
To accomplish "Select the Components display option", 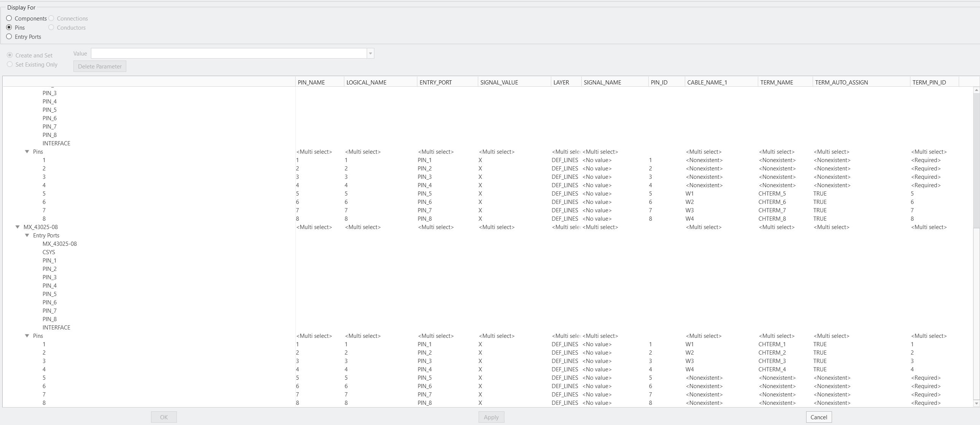I will tap(9, 18).
